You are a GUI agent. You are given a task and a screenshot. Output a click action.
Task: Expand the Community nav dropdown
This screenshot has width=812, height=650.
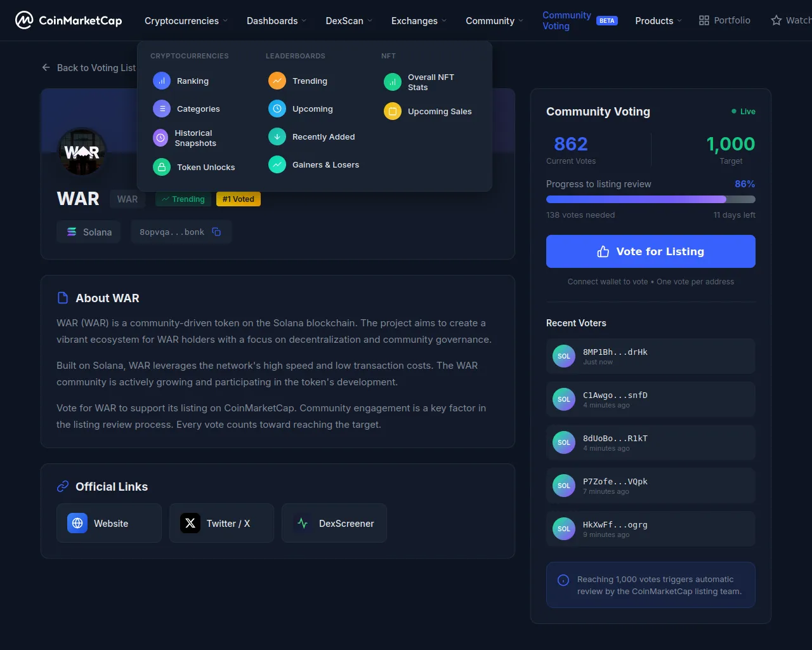click(x=495, y=21)
